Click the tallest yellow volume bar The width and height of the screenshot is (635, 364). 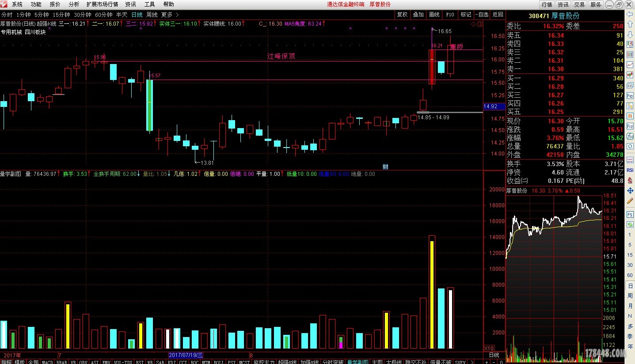(432, 294)
